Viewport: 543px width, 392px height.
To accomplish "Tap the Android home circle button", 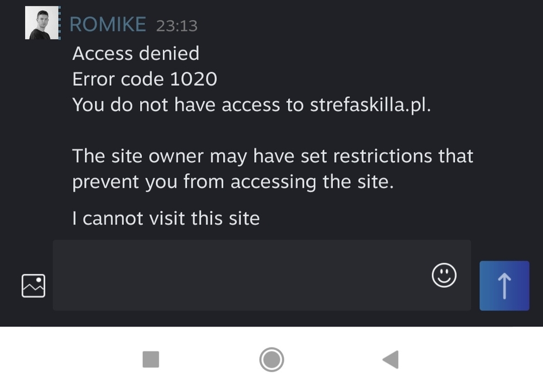I will coord(271,359).
